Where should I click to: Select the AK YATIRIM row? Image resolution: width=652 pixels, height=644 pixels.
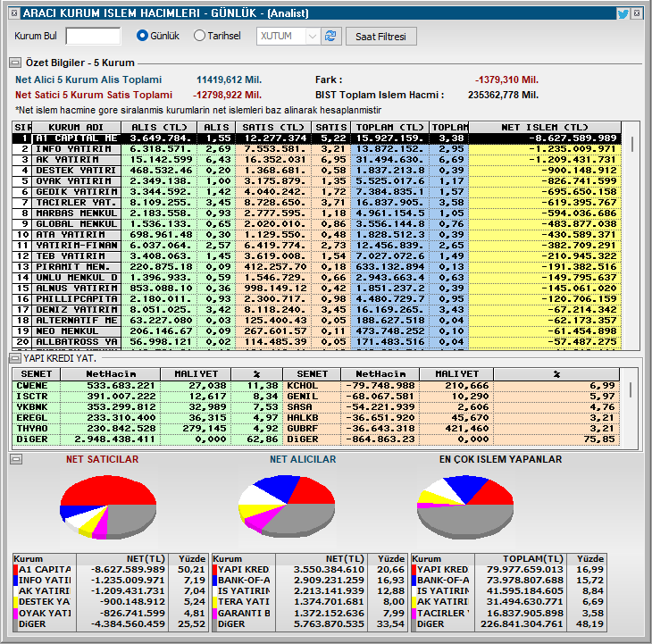[317, 160]
